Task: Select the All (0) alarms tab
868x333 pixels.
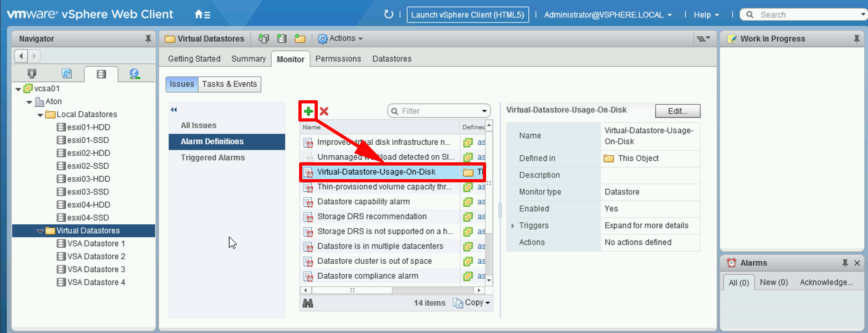Action: click(x=739, y=283)
